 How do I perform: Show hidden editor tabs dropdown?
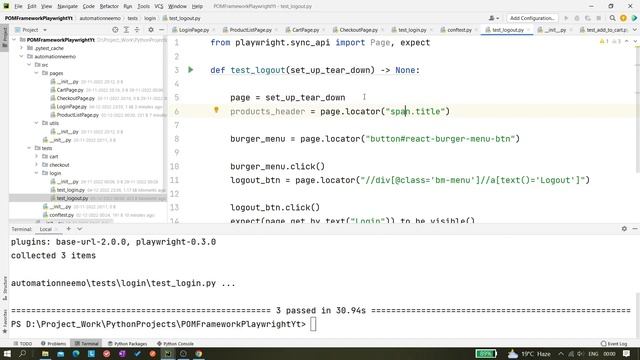pos(635,30)
